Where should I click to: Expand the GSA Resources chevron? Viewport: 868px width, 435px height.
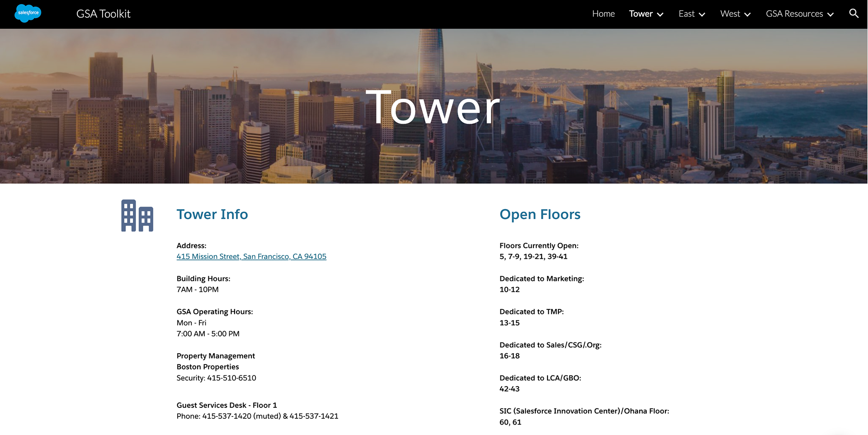830,14
